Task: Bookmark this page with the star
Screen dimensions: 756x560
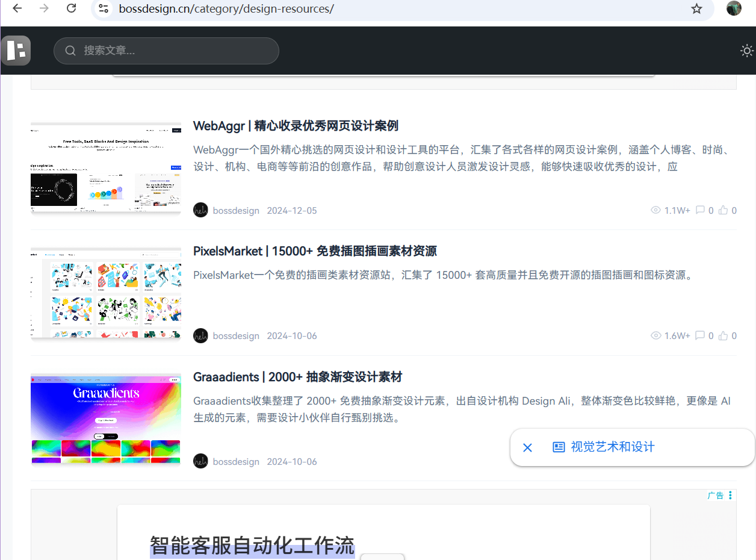Action: point(696,8)
